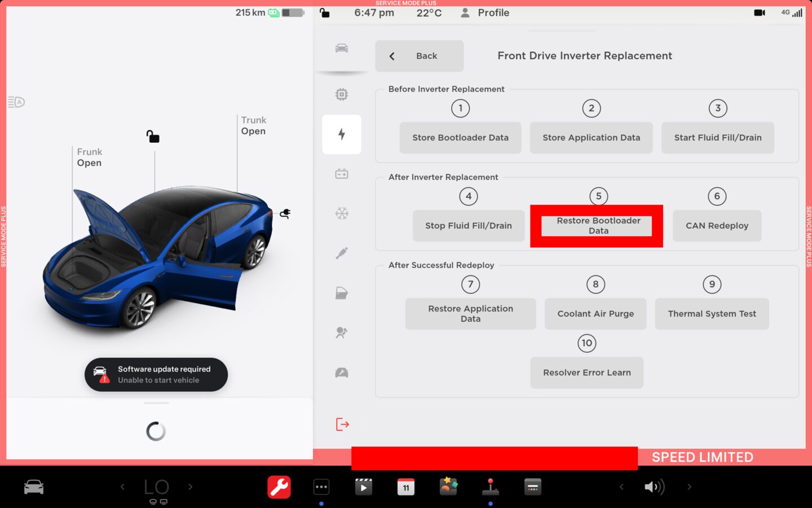Toggle the vehicle lock icon above car

153,137
